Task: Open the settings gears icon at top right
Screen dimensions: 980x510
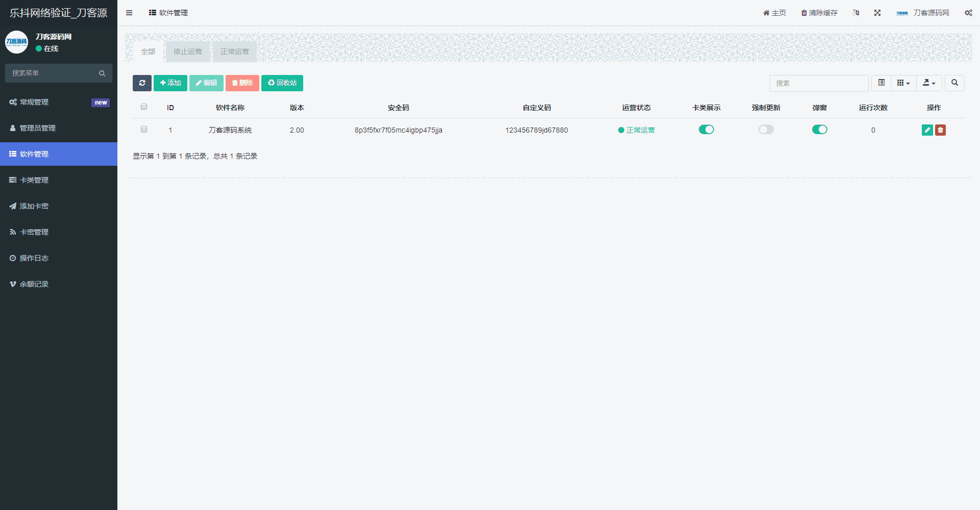Action: (x=968, y=13)
